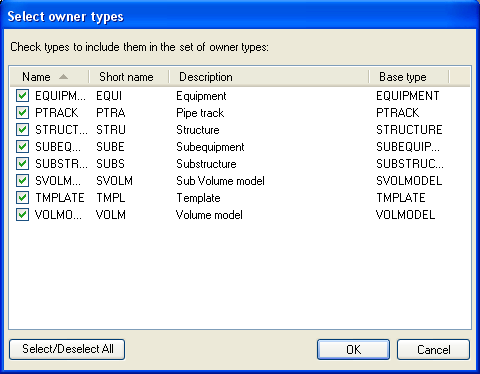Click the STRUCTURE base type cell
480x374 pixels.
click(409, 130)
